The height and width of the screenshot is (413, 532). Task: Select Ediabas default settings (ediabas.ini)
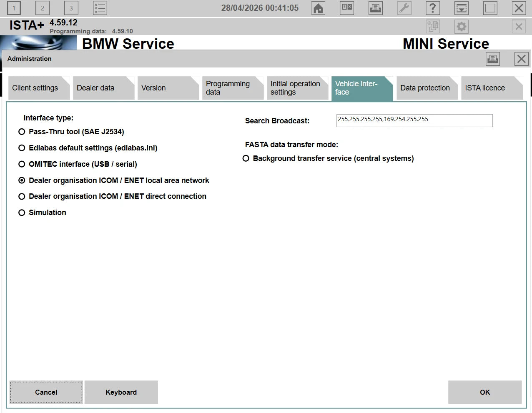(88, 148)
